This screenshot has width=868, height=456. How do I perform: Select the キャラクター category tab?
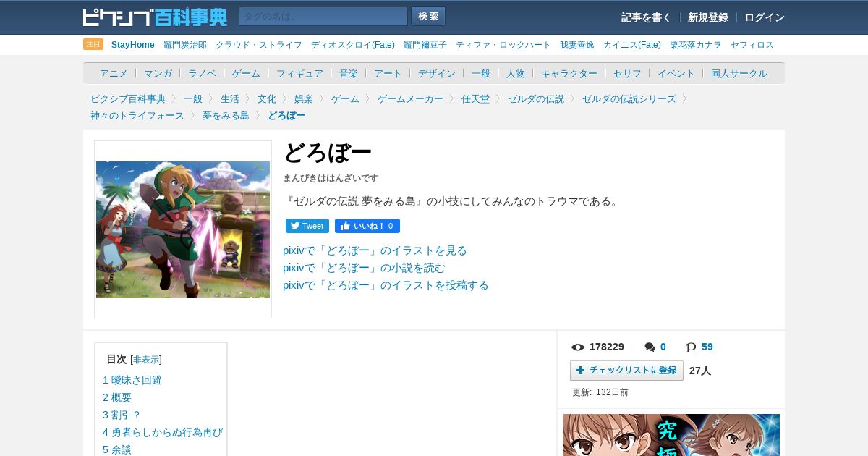tap(569, 73)
